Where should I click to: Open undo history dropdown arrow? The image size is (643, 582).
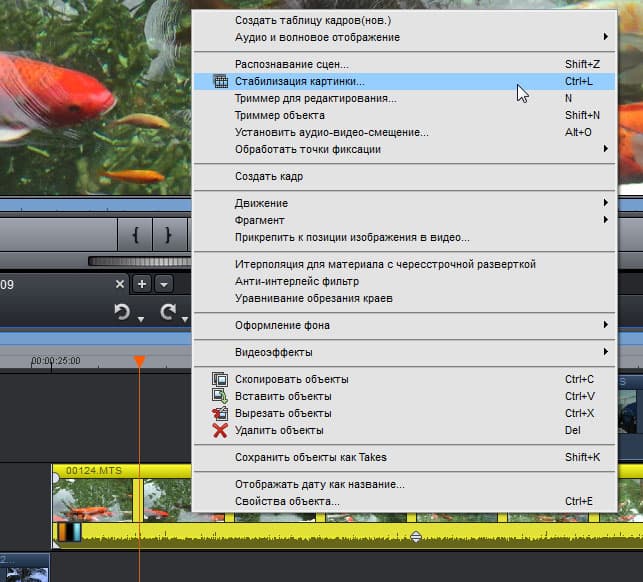[x=141, y=319]
